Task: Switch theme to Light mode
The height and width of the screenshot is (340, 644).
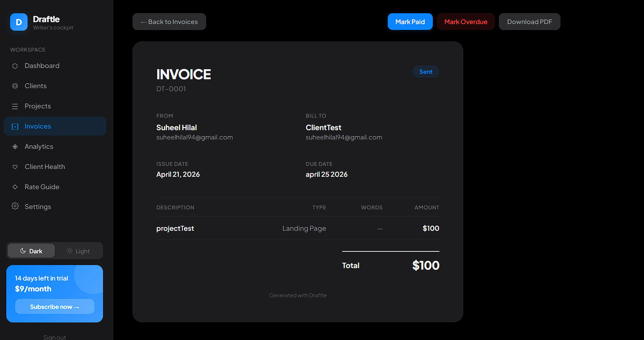Action: click(x=78, y=251)
